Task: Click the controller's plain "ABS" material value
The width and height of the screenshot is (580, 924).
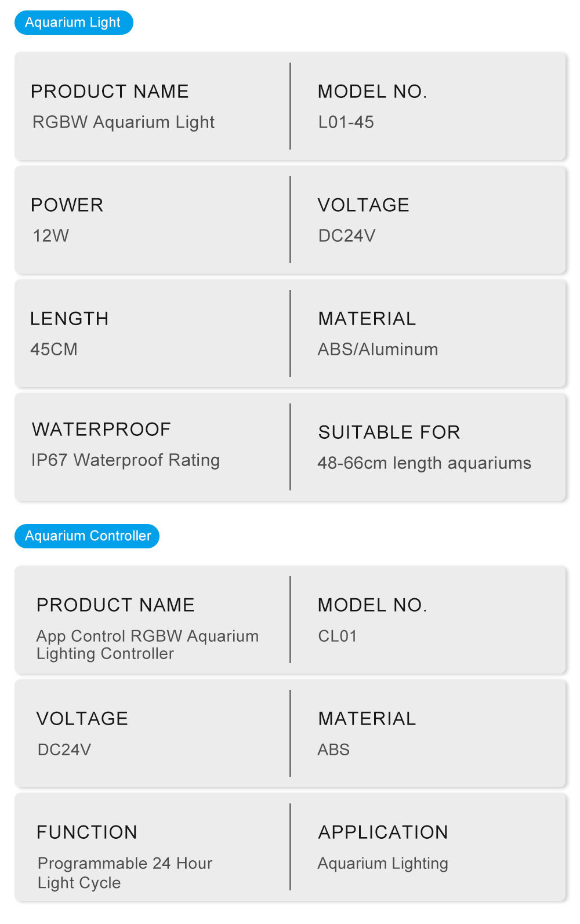Action: [333, 750]
